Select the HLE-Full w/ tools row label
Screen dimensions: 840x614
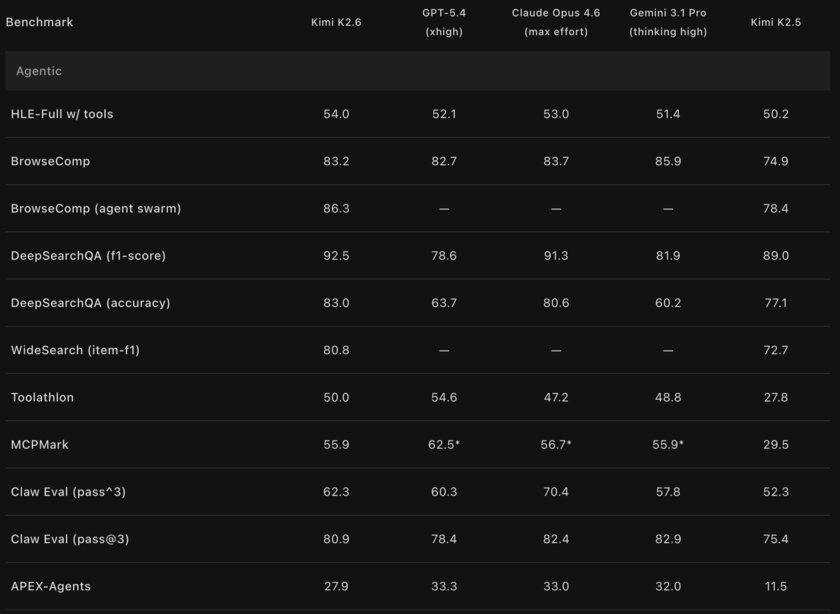62,114
